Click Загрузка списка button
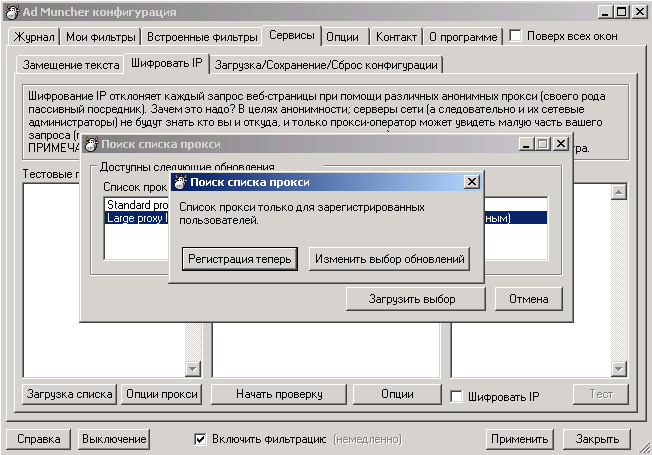Screen dimensions: 652x455 pos(69,394)
